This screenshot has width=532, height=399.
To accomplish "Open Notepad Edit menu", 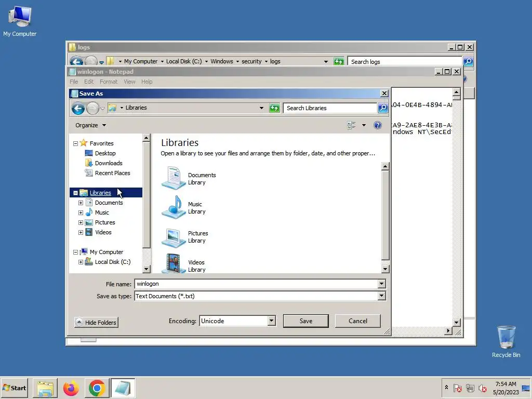I will pyautogui.click(x=89, y=82).
